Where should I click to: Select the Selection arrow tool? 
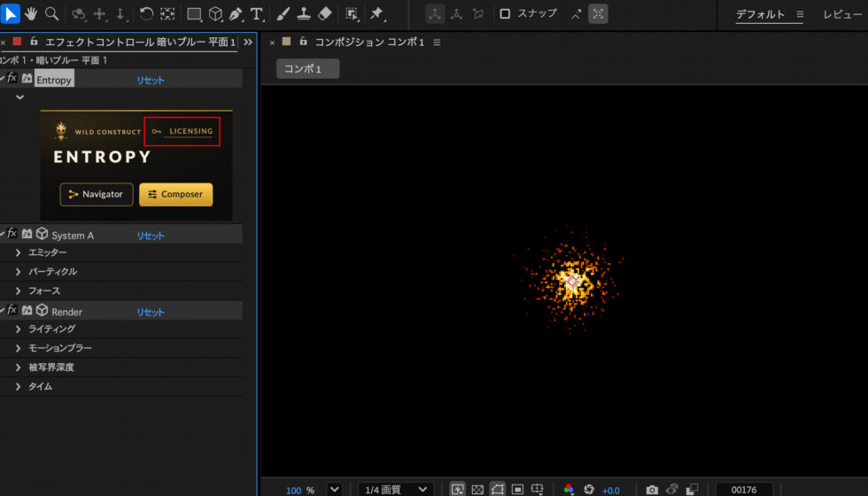point(10,13)
